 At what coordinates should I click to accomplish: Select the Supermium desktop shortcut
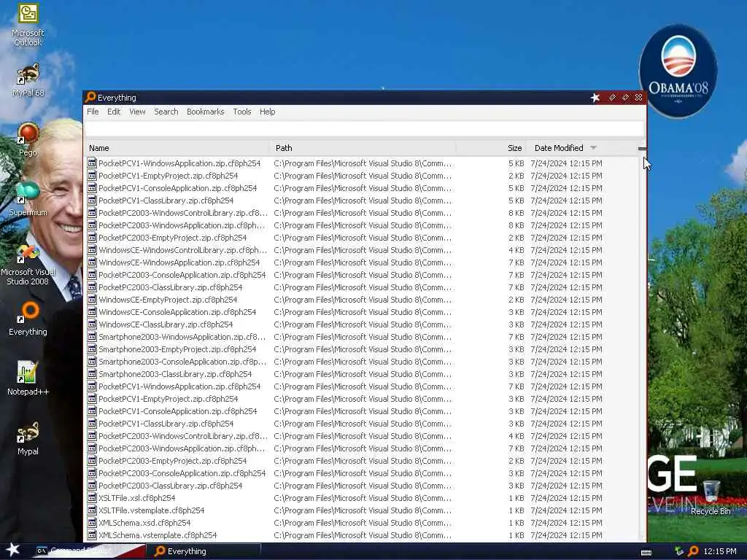28,199
